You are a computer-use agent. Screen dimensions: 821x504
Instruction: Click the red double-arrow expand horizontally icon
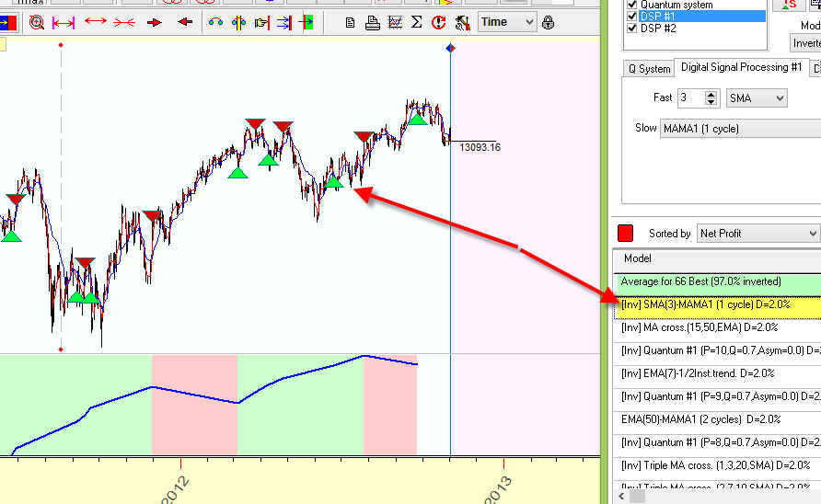click(95, 22)
